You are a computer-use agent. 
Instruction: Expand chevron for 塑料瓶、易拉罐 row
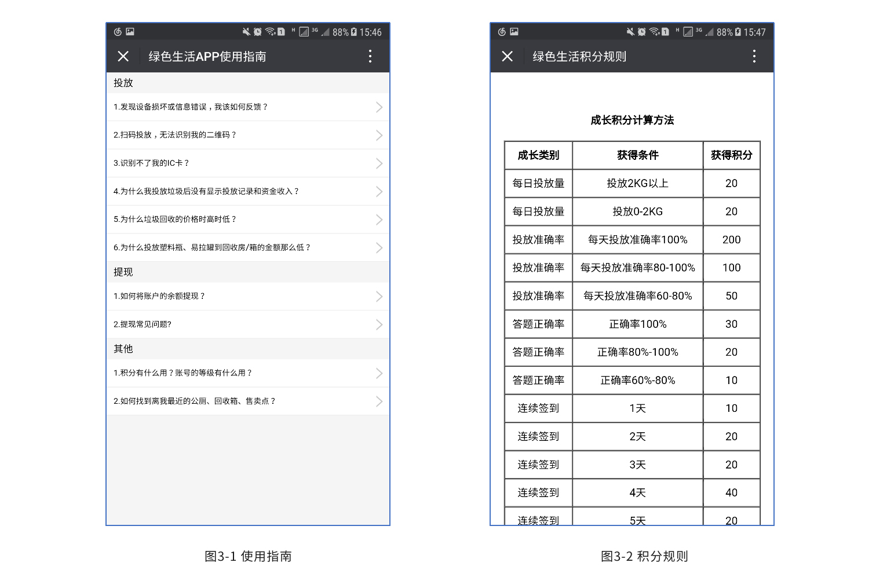(379, 248)
